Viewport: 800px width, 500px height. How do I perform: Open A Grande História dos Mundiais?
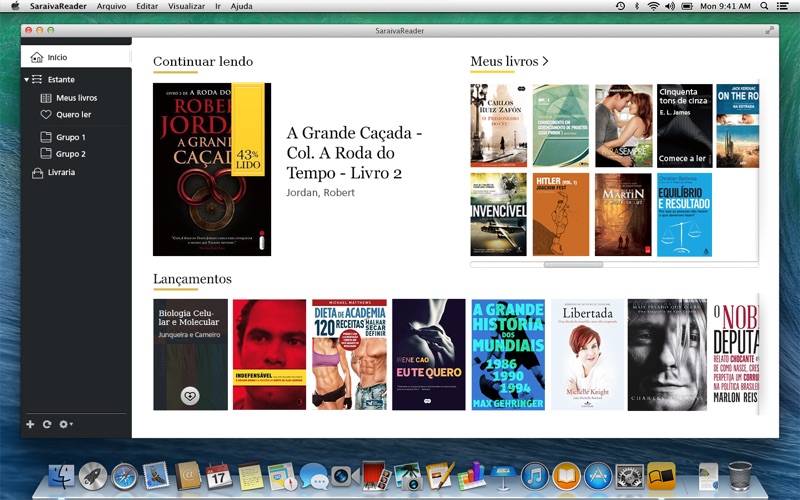tap(508, 354)
